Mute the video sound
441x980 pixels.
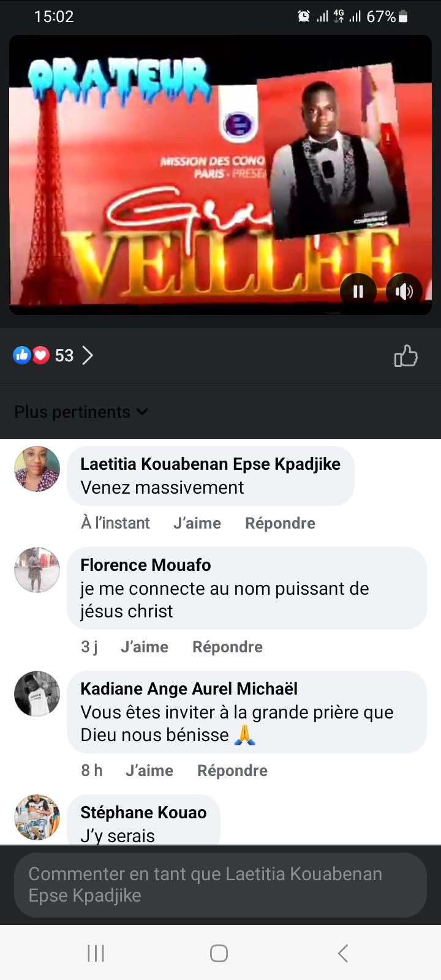pos(404,292)
